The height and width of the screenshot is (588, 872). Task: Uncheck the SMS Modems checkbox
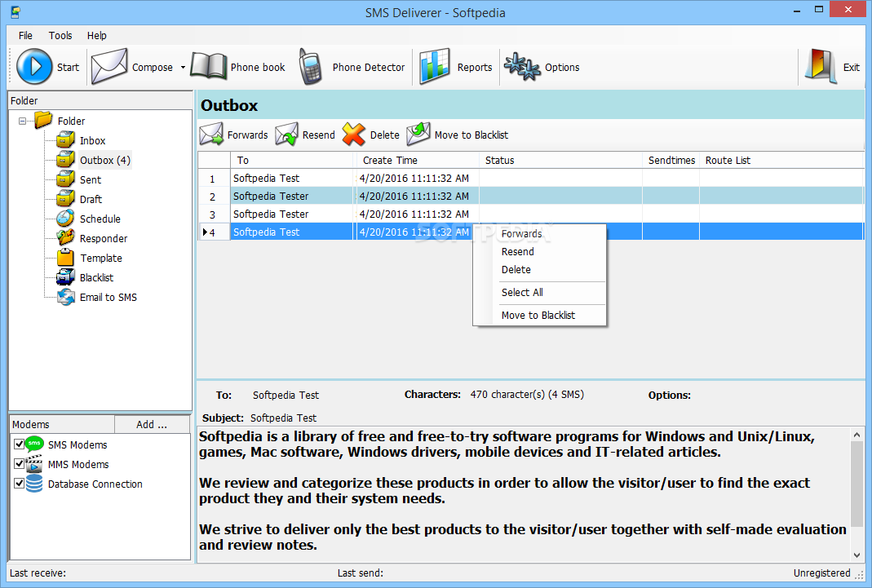pyautogui.click(x=20, y=444)
